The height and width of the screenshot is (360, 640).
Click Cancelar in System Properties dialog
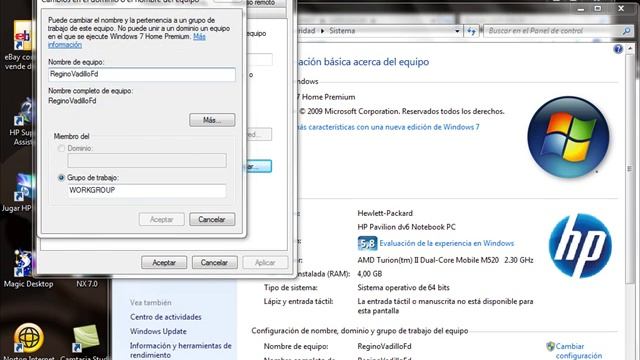coord(214,262)
